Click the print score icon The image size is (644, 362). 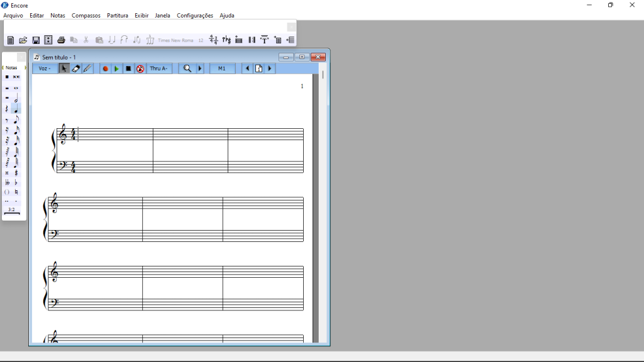[x=61, y=40]
